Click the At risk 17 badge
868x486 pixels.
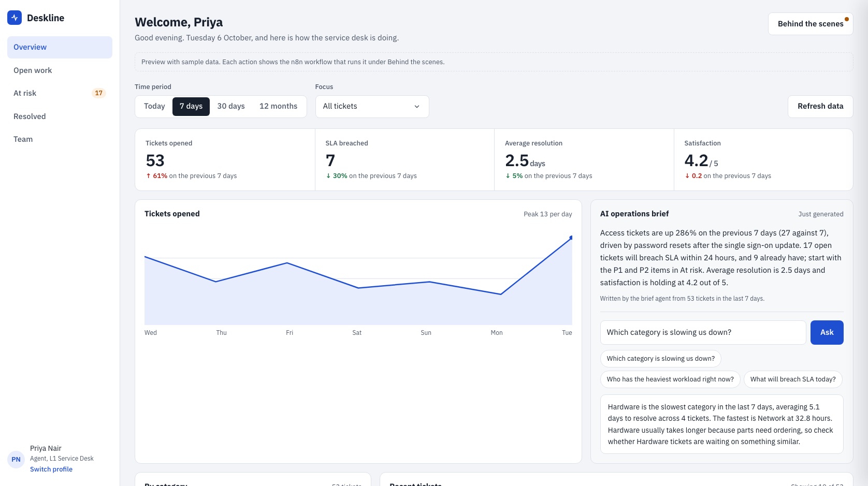(98, 93)
